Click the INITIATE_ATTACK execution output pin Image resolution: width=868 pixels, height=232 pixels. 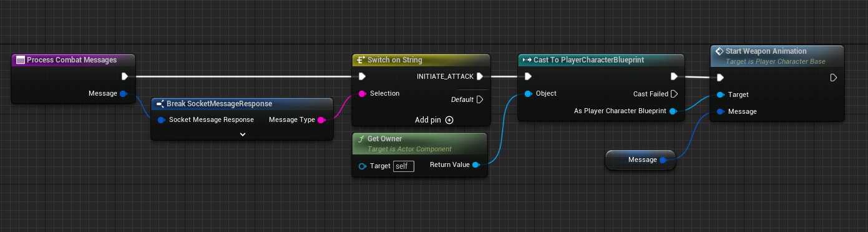pyautogui.click(x=479, y=76)
